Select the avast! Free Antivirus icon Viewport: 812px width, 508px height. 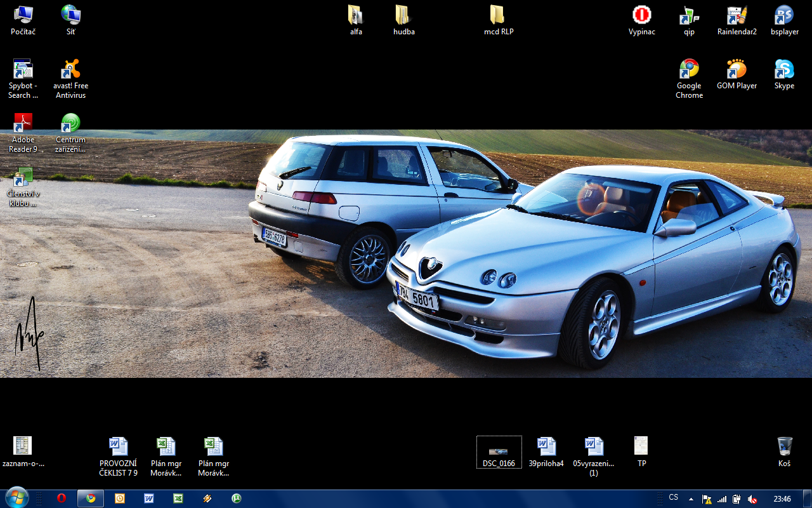70,69
